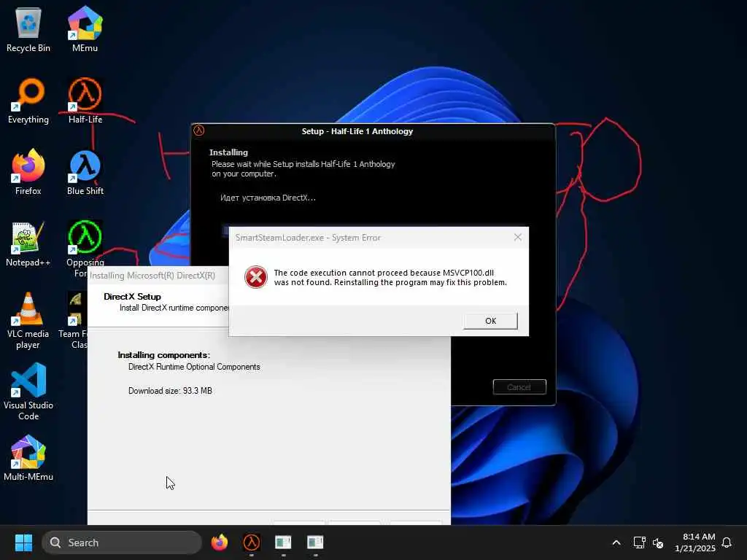Image resolution: width=747 pixels, height=560 pixels.
Task: Select the Notepad++ desktop icon
Action: [28, 244]
